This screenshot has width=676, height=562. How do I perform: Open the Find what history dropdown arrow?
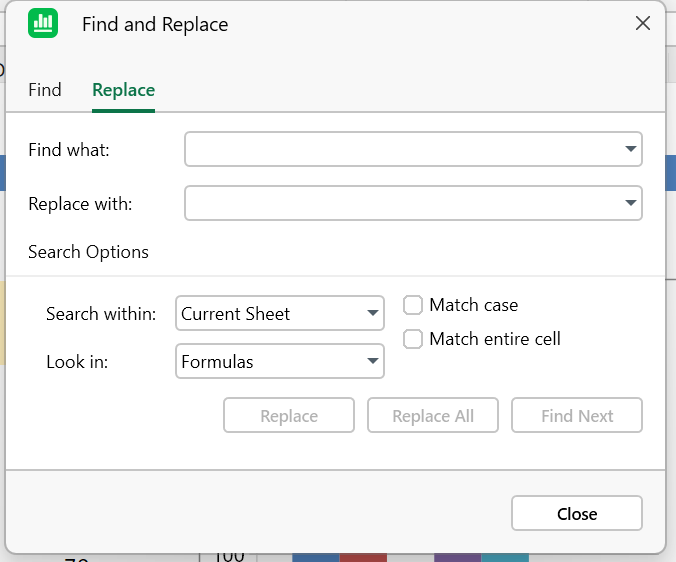click(x=631, y=149)
